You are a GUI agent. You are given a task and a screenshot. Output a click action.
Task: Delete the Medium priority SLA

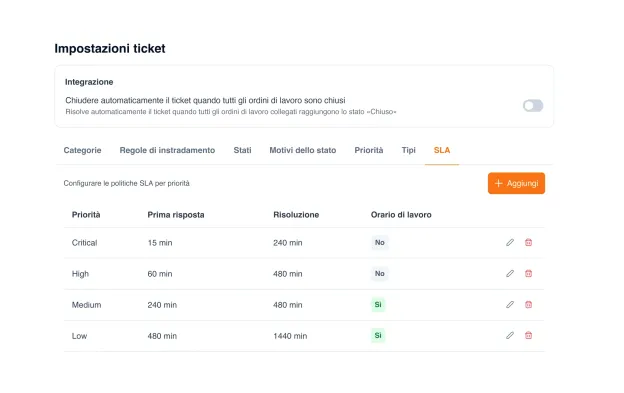(528, 304)
